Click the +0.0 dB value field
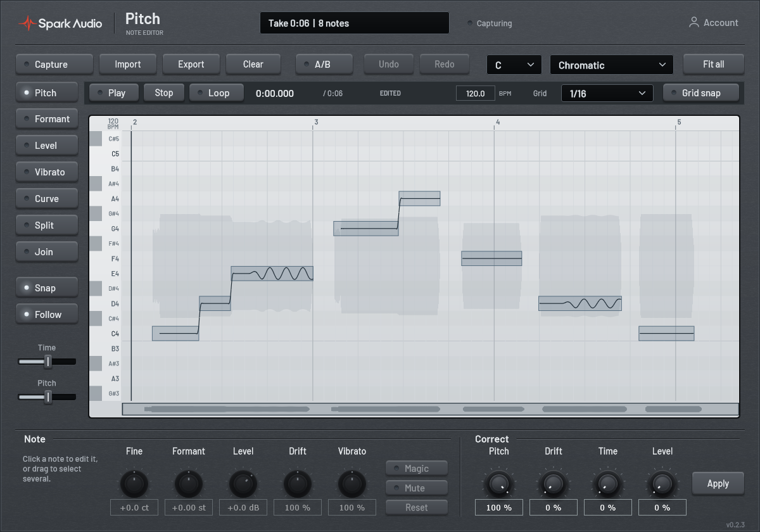Image resolution: width=760 pixels, height=532 pixels. click(243, 507)
